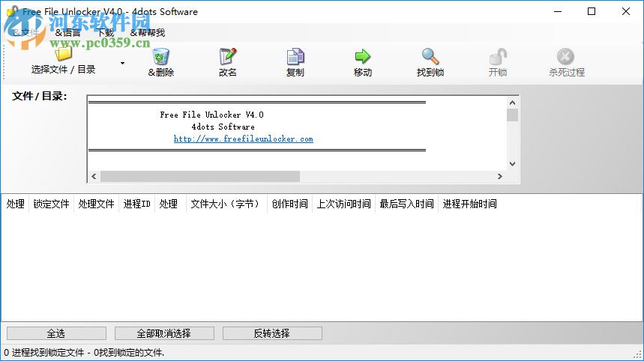Click the 全选 button
Screen dimensions: 644x361
pyautogui.click(x=56, y=333)
